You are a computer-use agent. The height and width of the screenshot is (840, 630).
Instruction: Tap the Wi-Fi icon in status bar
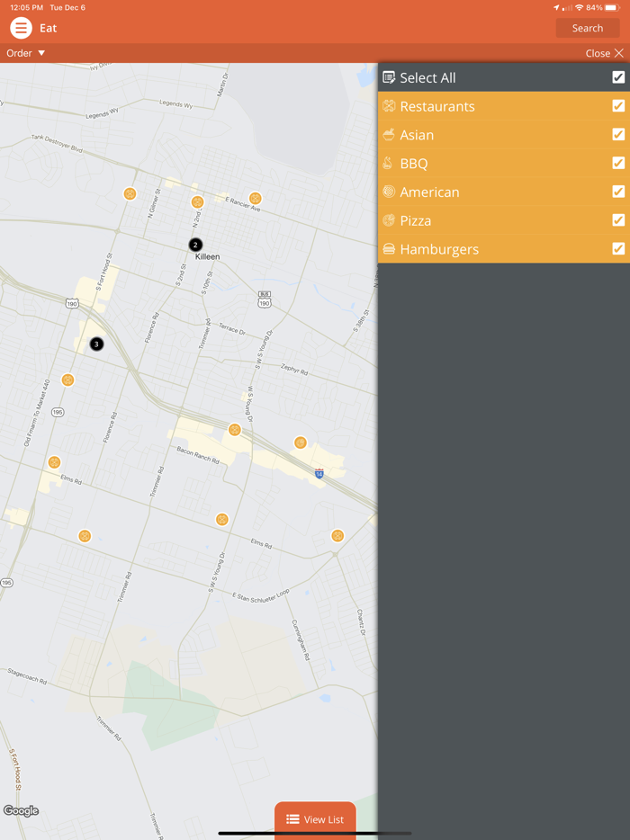(x=579, y=7)
